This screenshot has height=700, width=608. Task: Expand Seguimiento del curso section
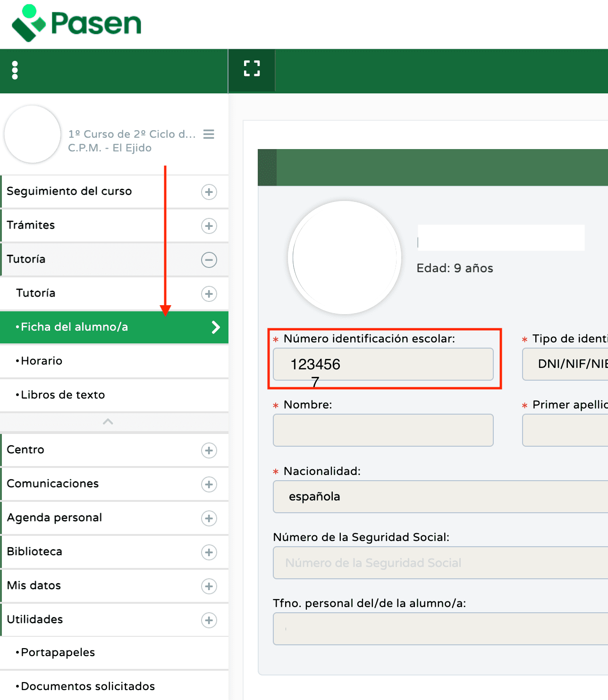(x=209, y=192)
